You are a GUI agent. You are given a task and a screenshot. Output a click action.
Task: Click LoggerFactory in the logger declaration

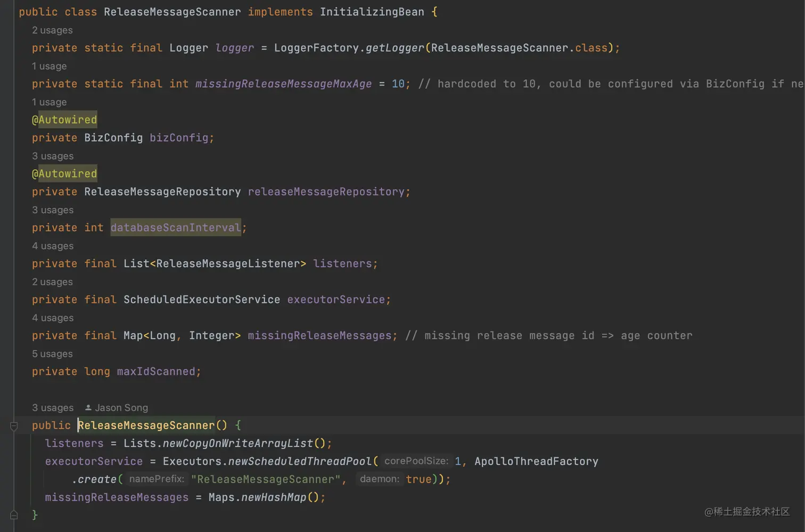click(316, 48)
